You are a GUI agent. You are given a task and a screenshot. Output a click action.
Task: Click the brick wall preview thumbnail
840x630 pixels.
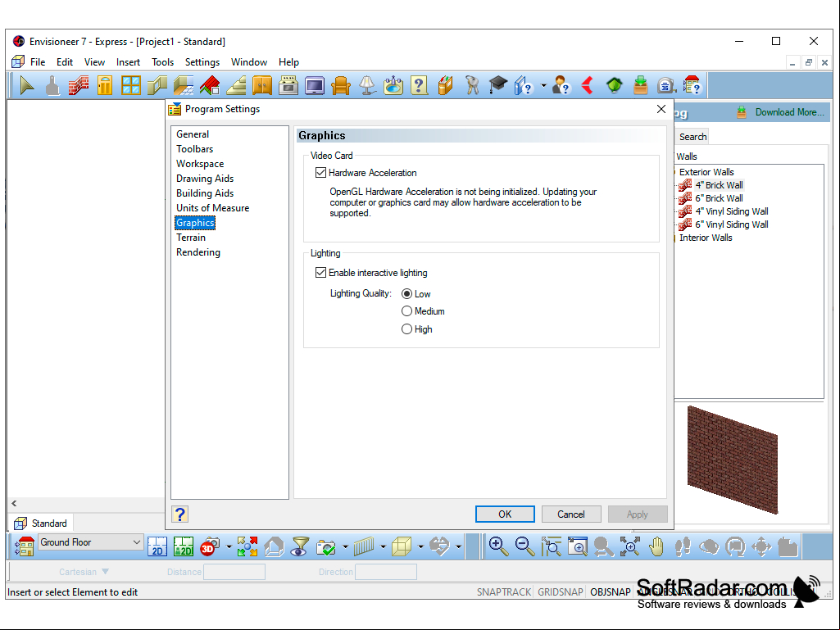coord(733,460)
